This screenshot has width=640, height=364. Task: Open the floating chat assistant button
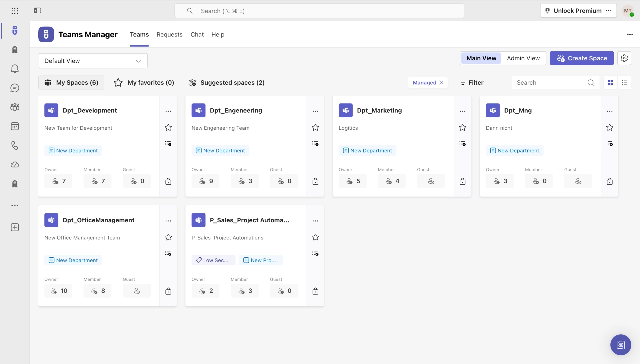[x=621, y=345]
